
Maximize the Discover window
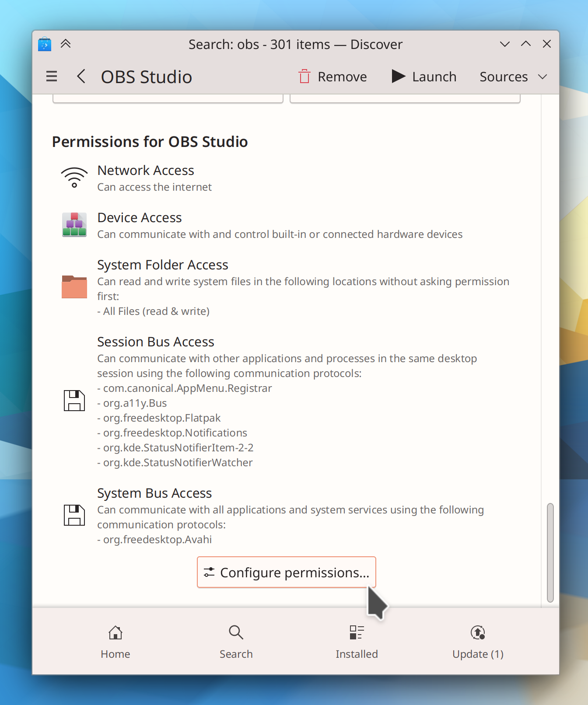tap(526, 44)
